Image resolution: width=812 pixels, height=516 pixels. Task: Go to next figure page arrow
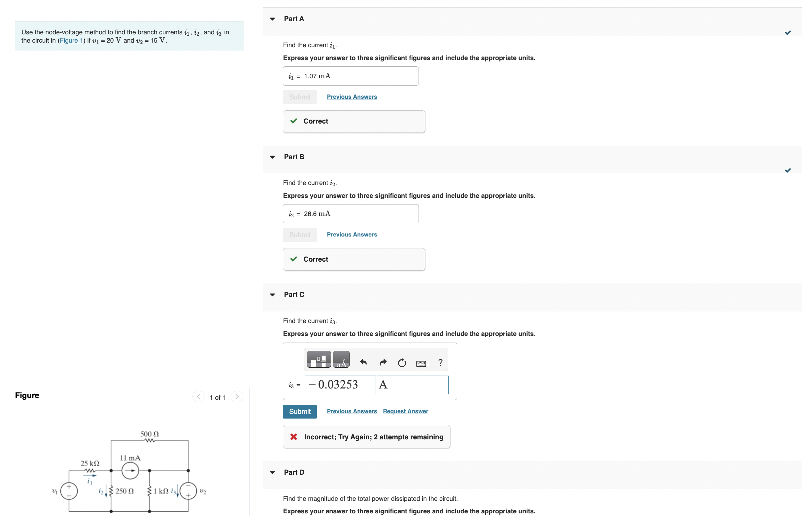point(237,397)
